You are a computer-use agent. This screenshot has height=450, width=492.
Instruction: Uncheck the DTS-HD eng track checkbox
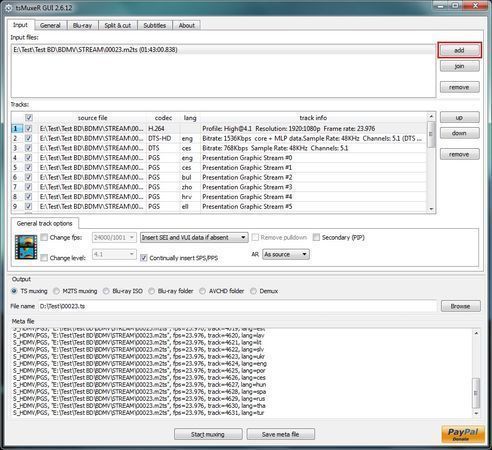[29, 138]
